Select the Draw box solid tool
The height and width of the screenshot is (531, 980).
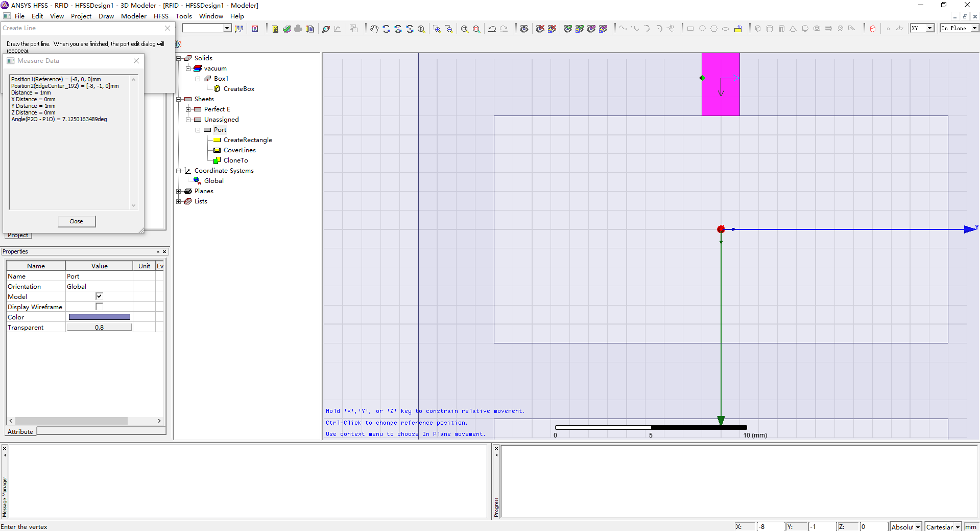coord(758,29)
